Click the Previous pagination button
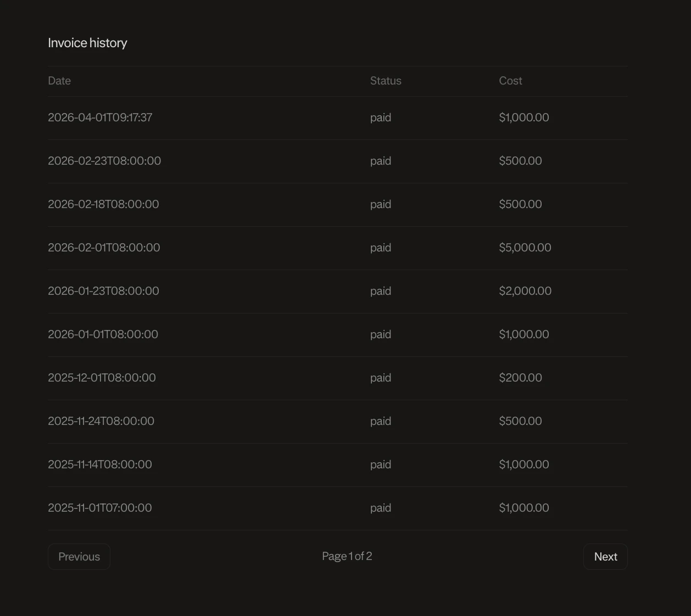This screenshot has height=616, width=691. [79, 556]
